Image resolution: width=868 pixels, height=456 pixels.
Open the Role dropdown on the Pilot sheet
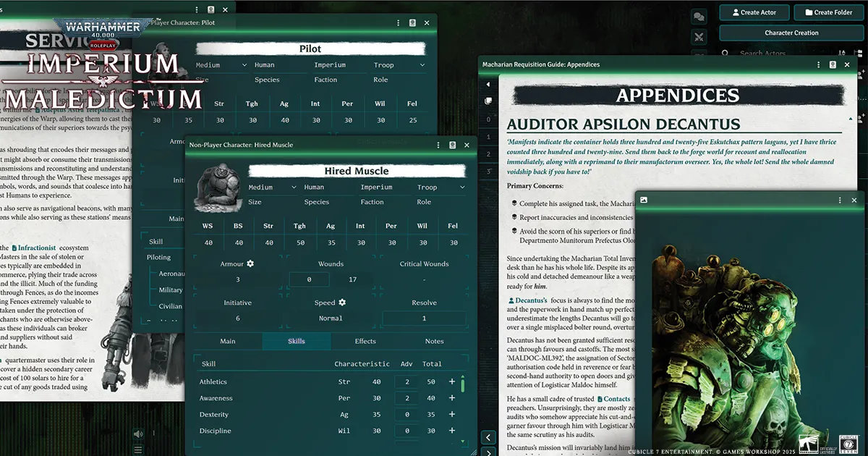399,65
